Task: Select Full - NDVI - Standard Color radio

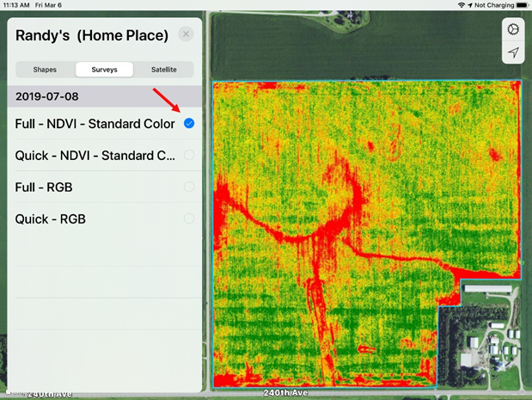Action: 189,123
